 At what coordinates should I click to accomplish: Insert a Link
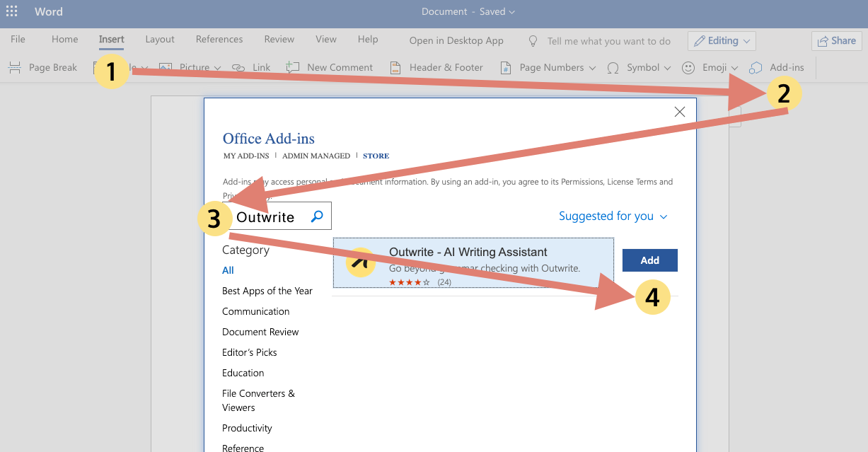click(251, 66)
